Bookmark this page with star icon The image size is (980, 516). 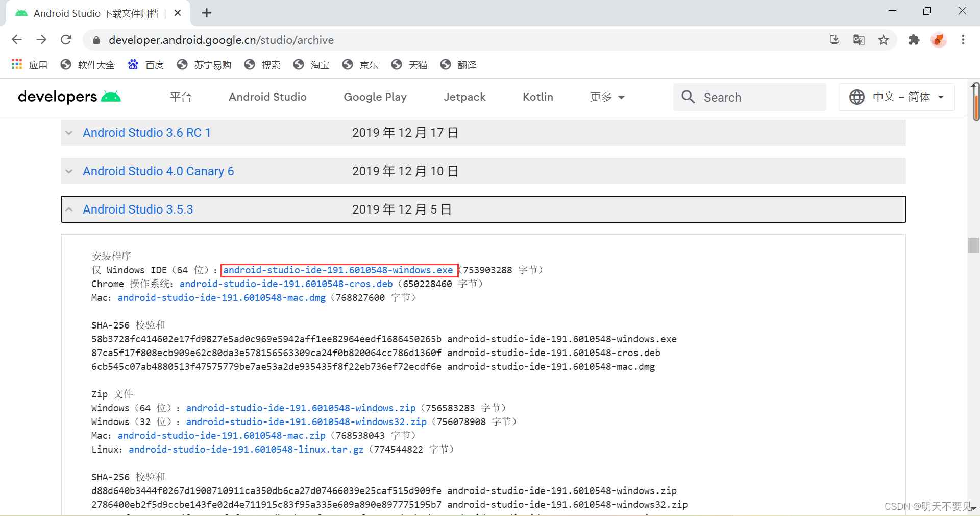(x=884, y=40)
